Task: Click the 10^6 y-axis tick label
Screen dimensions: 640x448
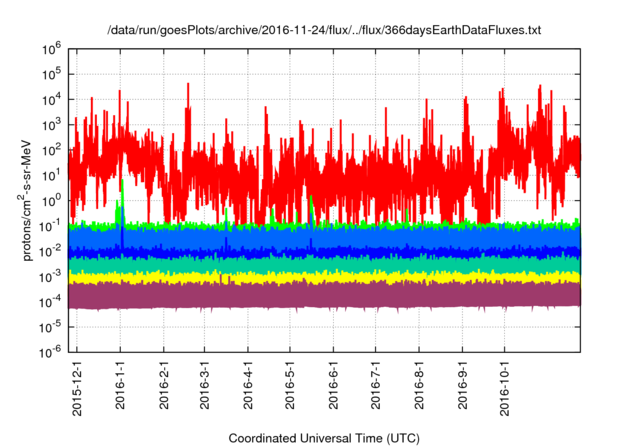Action: click(x=51, y=49)
